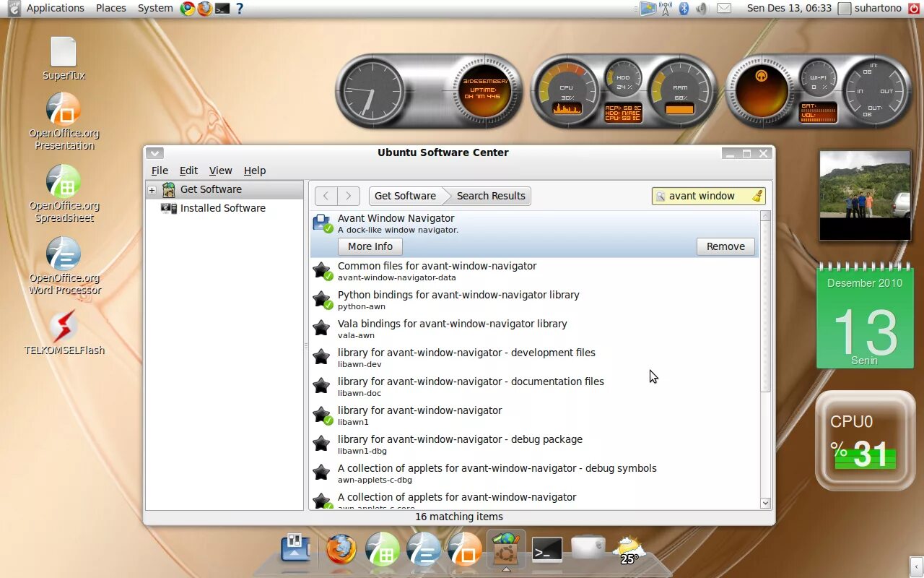Click Ubuntu Software Center dock icon
Viewport: 924px width, 578px height.
(506, 549)
